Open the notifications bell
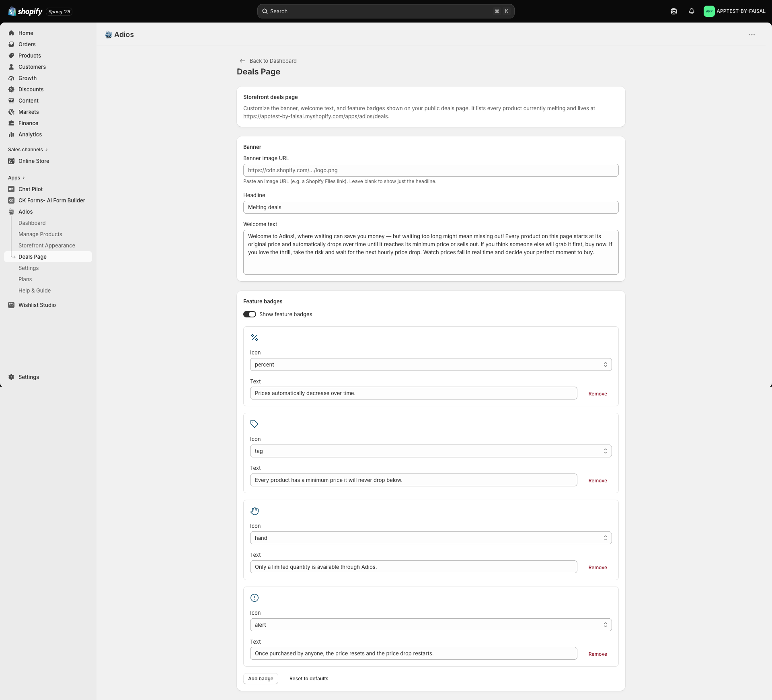 click(692, 11)
